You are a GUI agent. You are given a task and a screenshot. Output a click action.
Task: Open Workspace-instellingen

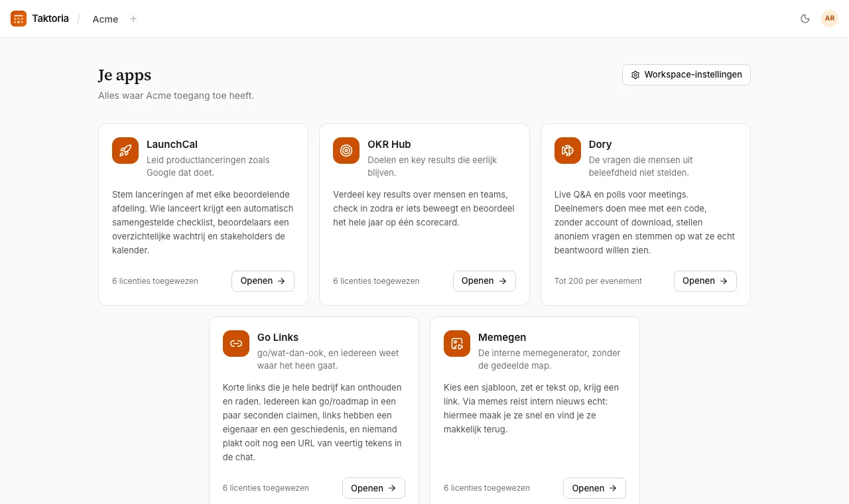pyautogui.click(x=686, y=75)
